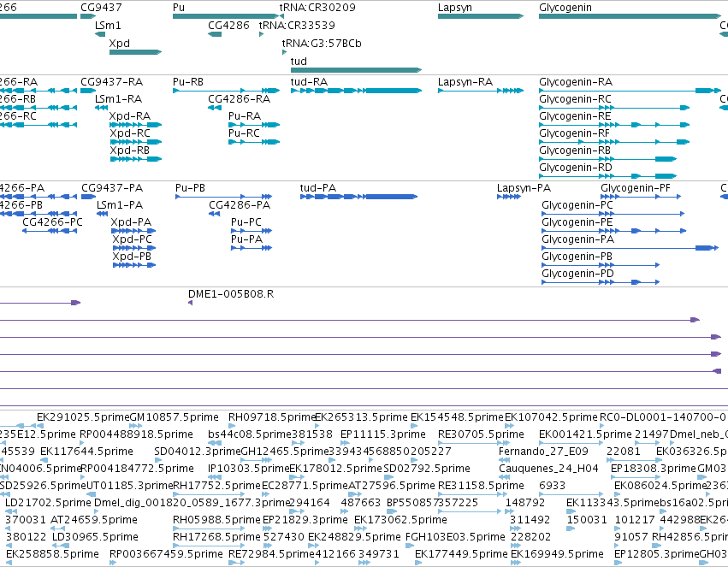Select the Xpd-RC transcript label
This screenshot has height=567, width=728.
pyautogui.click(x=130, y=133)
